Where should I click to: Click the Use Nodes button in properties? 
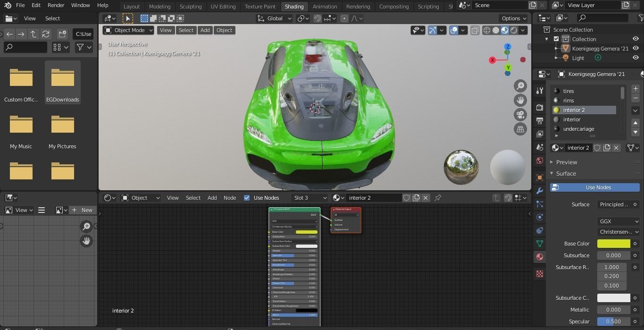pyautogui.click(x=595, y=187)
